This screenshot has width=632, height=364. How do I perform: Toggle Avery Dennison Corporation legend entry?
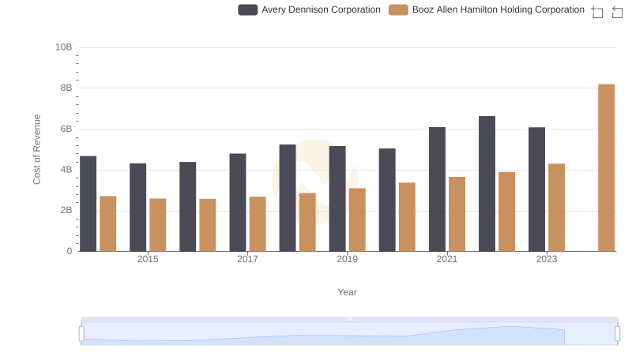[309, 9]
